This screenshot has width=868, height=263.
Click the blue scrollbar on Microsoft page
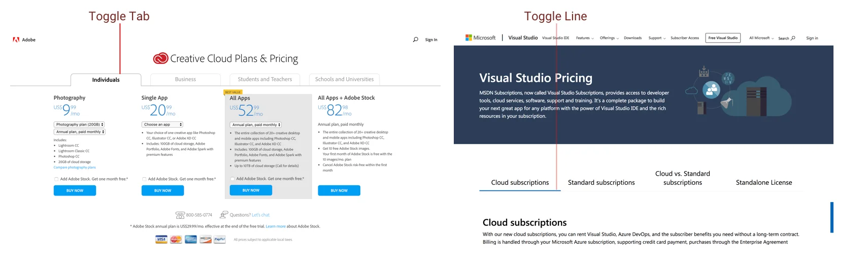(x=832, y=217)
